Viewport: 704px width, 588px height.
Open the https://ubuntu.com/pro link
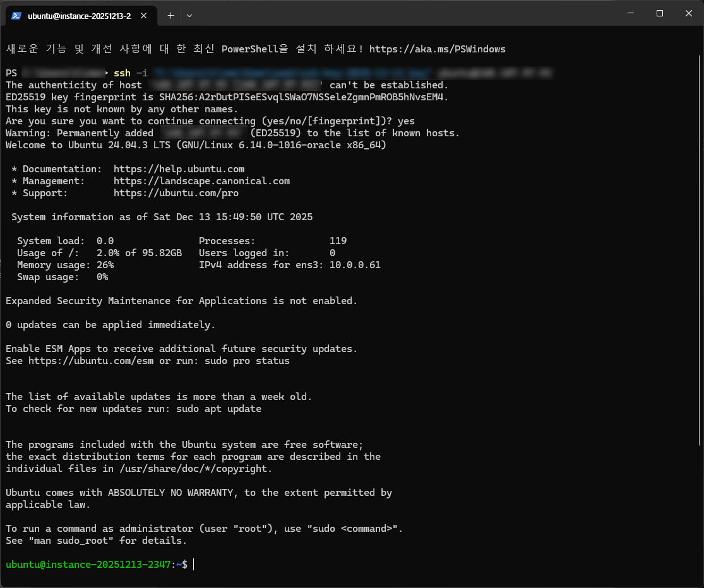(x=176, y=193)
